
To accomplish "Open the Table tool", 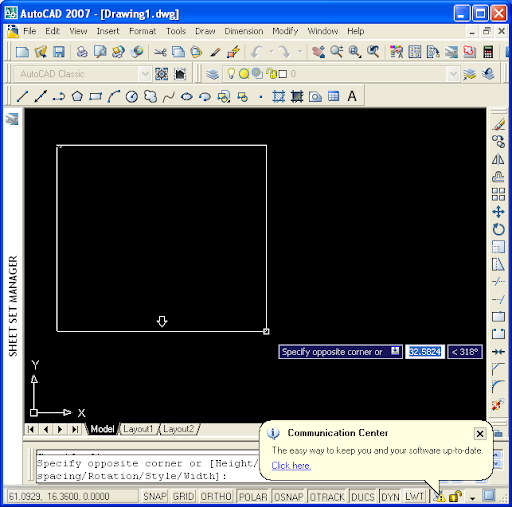I will (333, 97).
